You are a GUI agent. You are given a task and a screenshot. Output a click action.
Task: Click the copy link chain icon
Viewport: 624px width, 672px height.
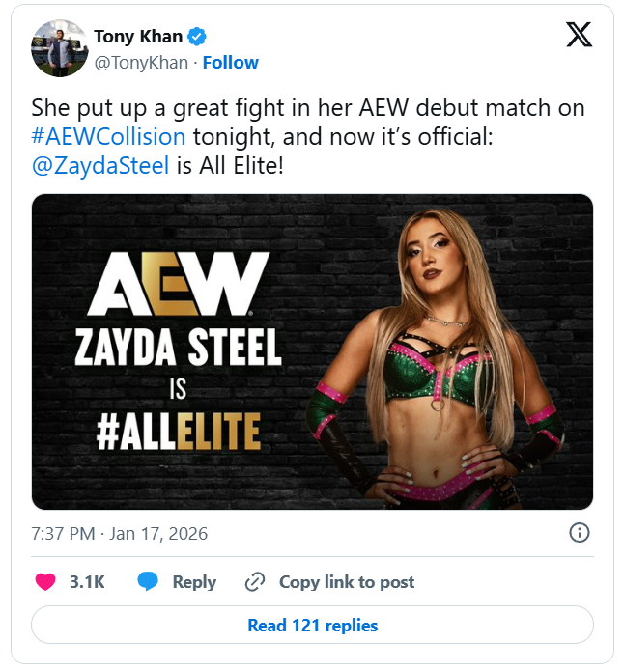coord(255,582)
